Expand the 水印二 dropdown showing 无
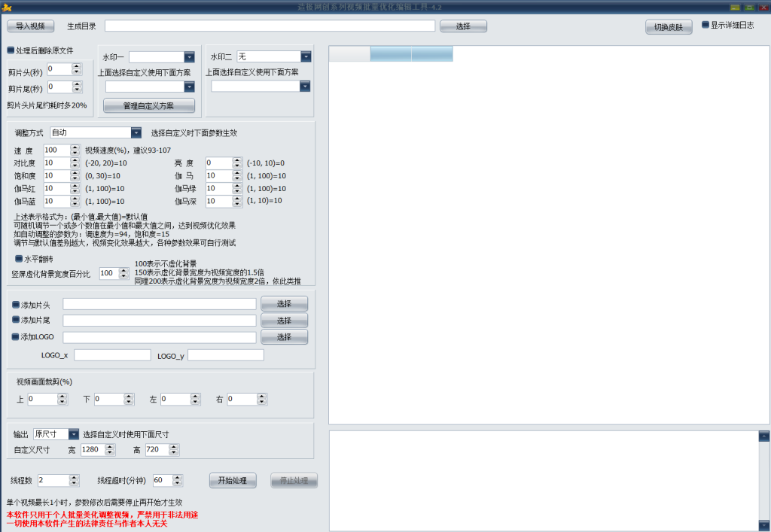This screenshot has height=532, width=771. click(306, 56)
